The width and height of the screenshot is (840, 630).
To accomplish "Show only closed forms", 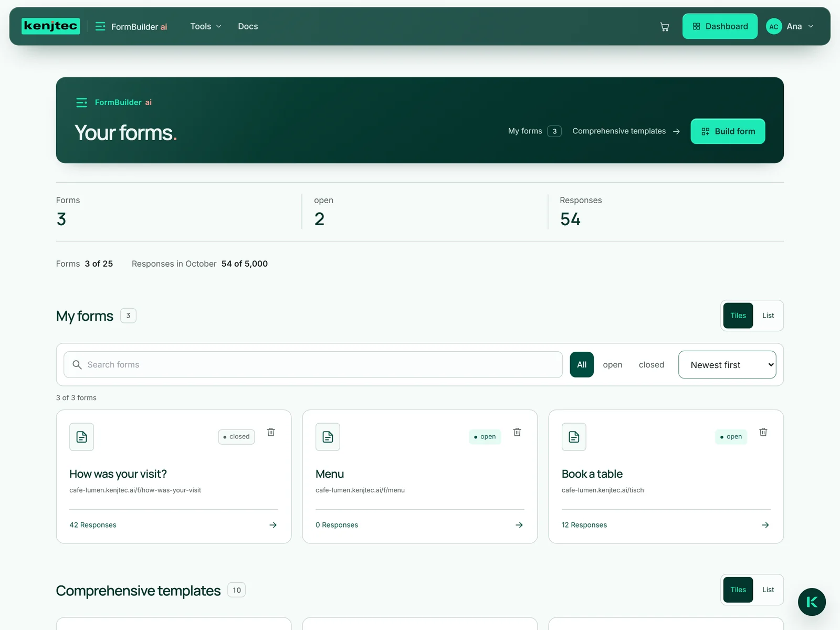I will tap(651, 365).
